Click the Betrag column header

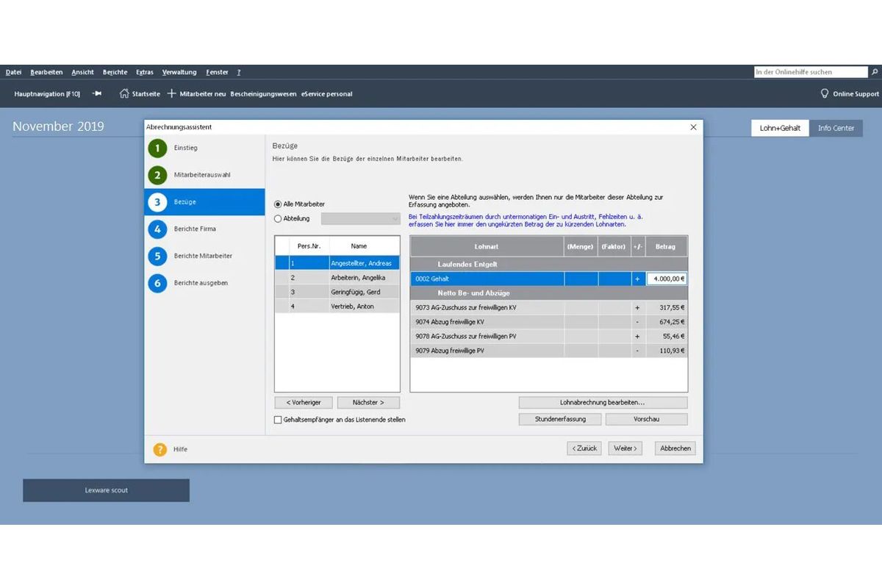667,246
